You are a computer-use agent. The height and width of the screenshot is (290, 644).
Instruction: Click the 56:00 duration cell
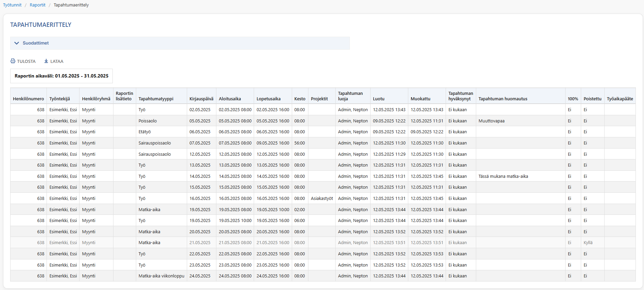(300, 143)
